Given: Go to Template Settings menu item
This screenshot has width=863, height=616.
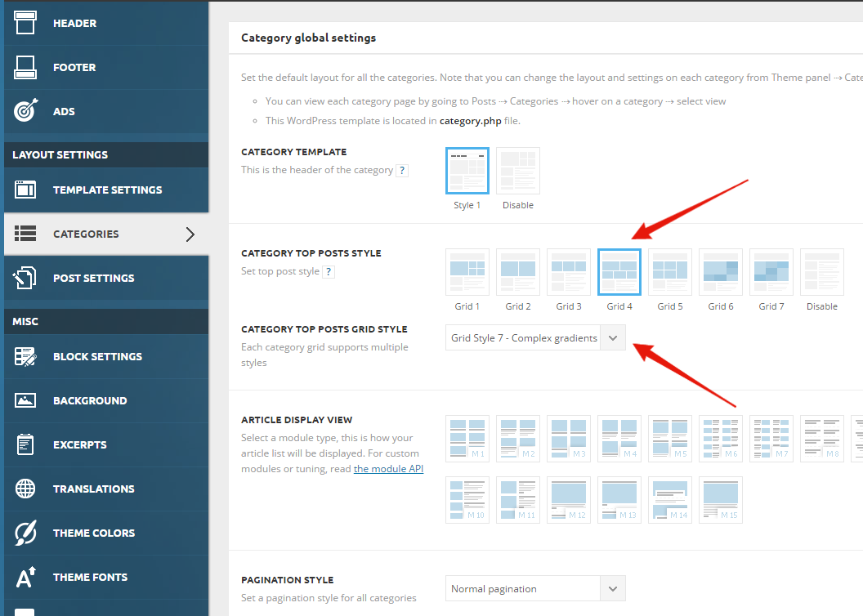Looking at the screenshot, I should [x=106, y=190].
